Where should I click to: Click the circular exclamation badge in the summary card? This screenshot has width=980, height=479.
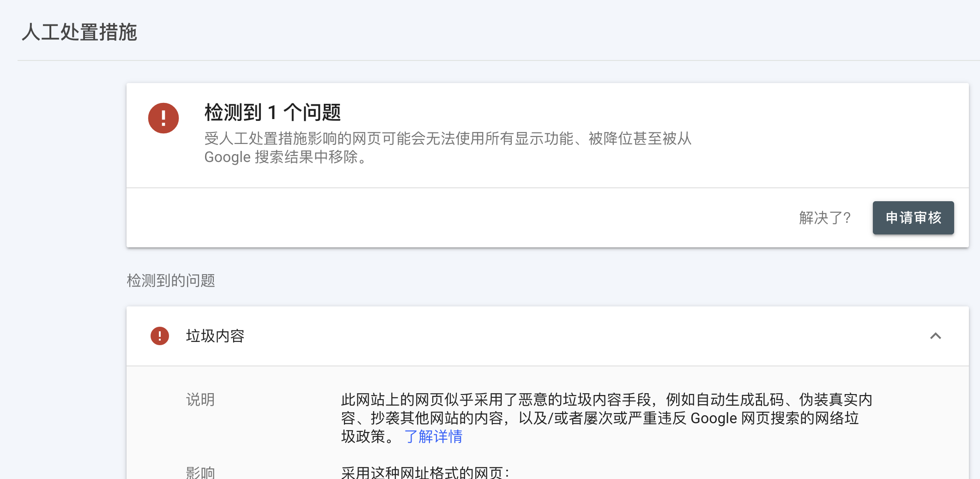coord(163,118)
